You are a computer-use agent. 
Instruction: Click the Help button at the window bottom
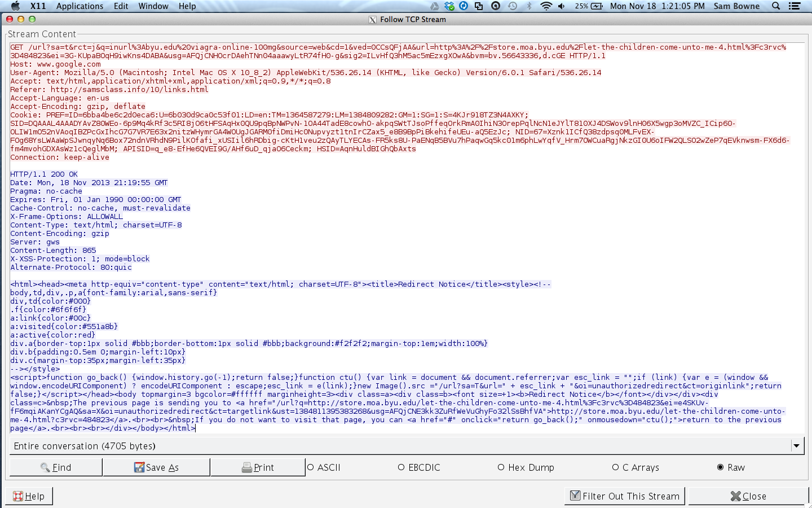(x=29, y=496)
